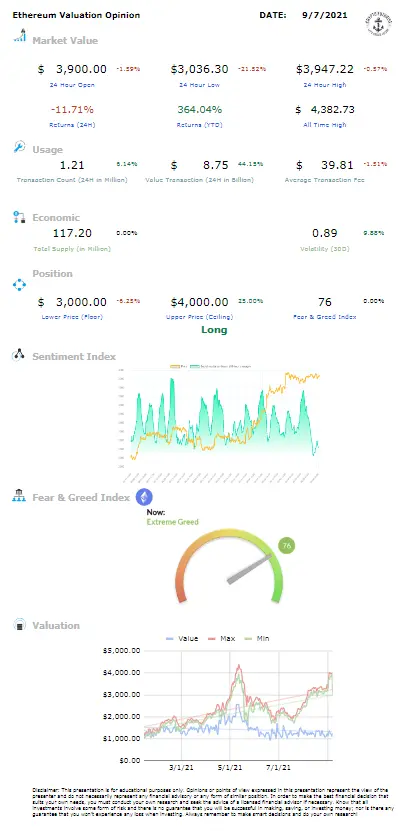Click the 76 index value in Position

pos(324,302)
